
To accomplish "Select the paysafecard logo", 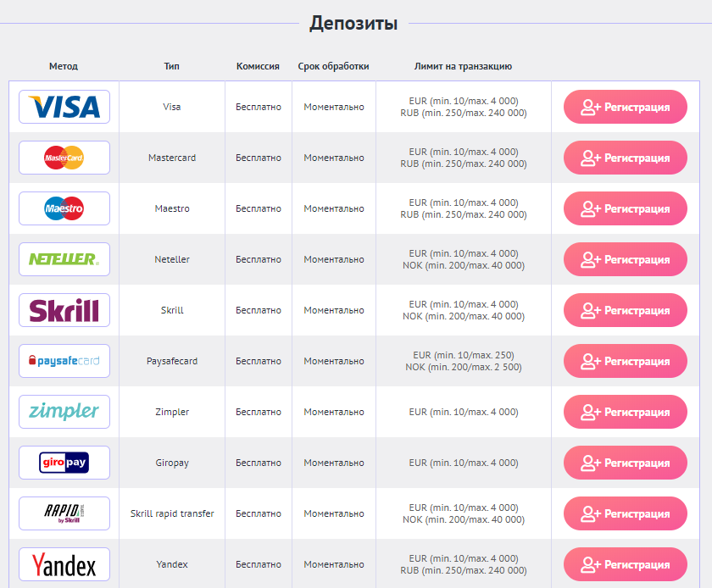I will [64, 361].
